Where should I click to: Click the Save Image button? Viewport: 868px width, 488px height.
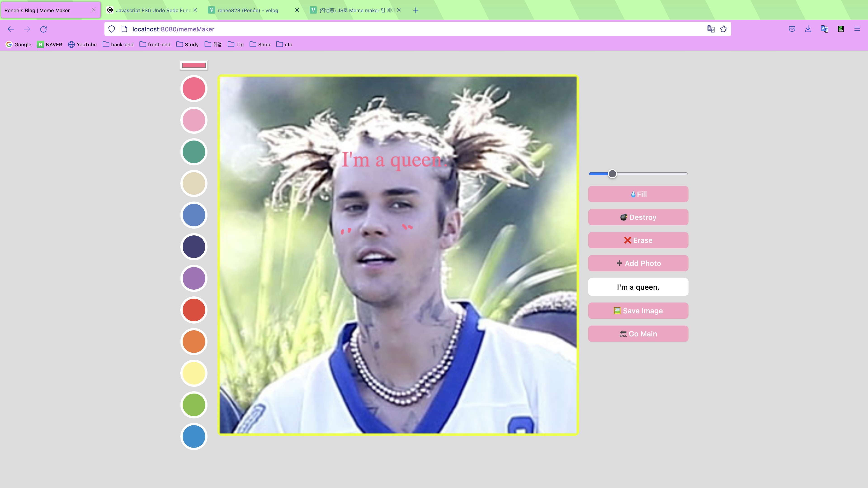tap(638, 310)
